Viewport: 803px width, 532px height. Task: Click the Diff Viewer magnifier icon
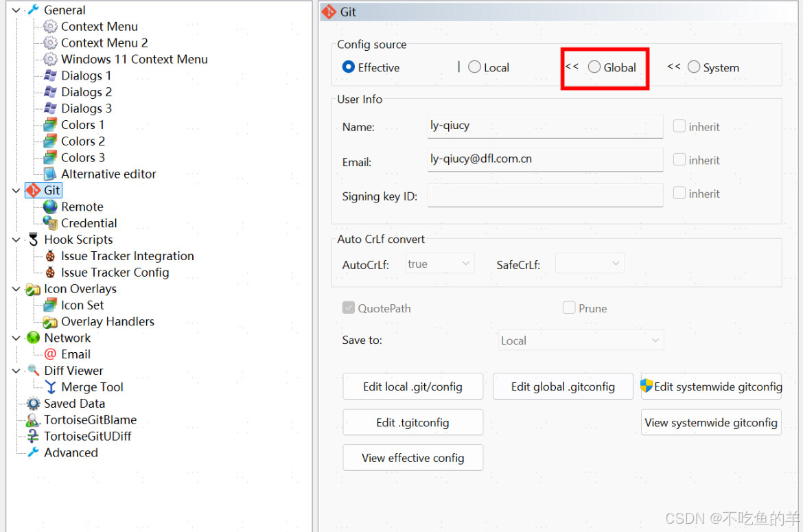point(34,370)
